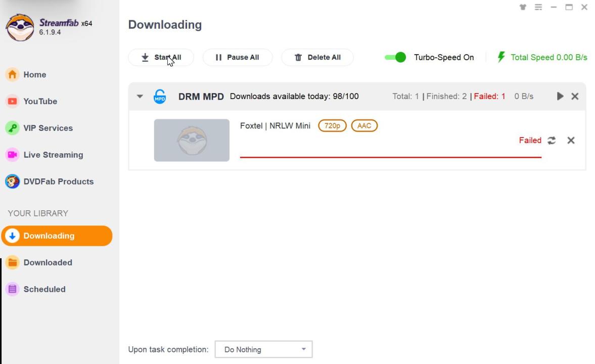Start all downloads
The image size is (595, 364).
[161, 57]
